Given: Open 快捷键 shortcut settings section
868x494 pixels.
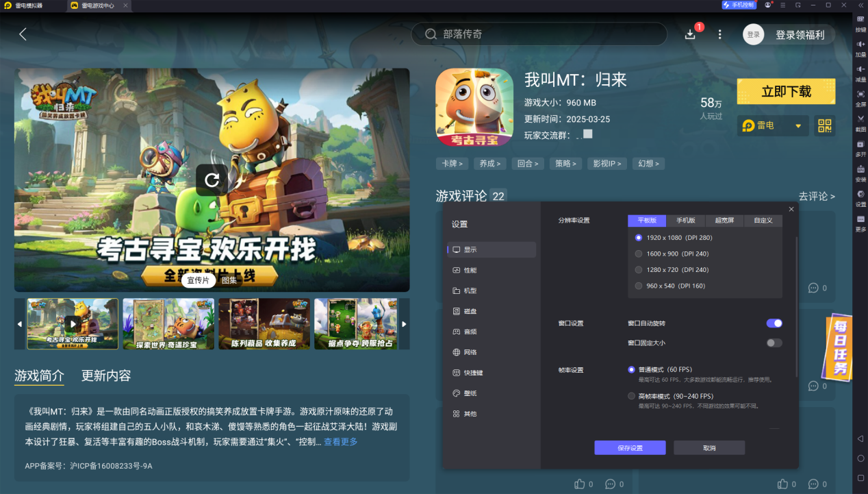Looking at the screenshot, I should pos(492,373).
